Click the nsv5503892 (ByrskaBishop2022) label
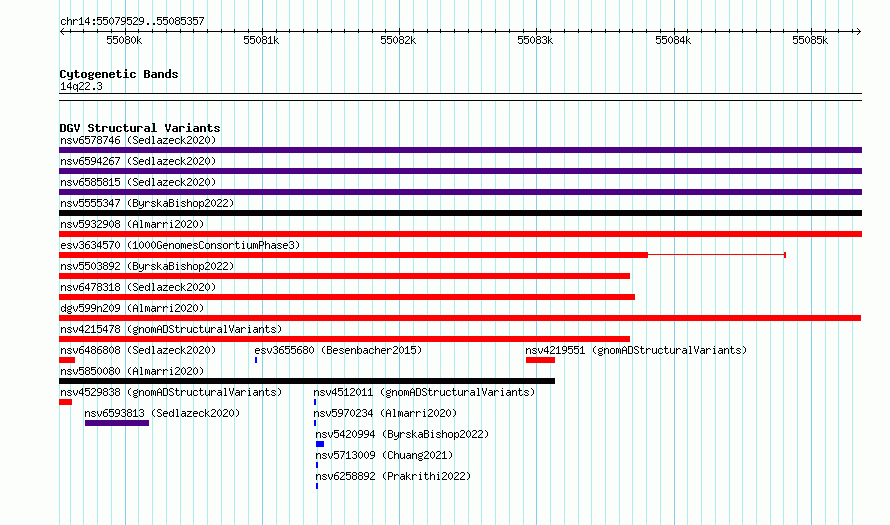The image size is (890, 525). [x=147, y=266]
